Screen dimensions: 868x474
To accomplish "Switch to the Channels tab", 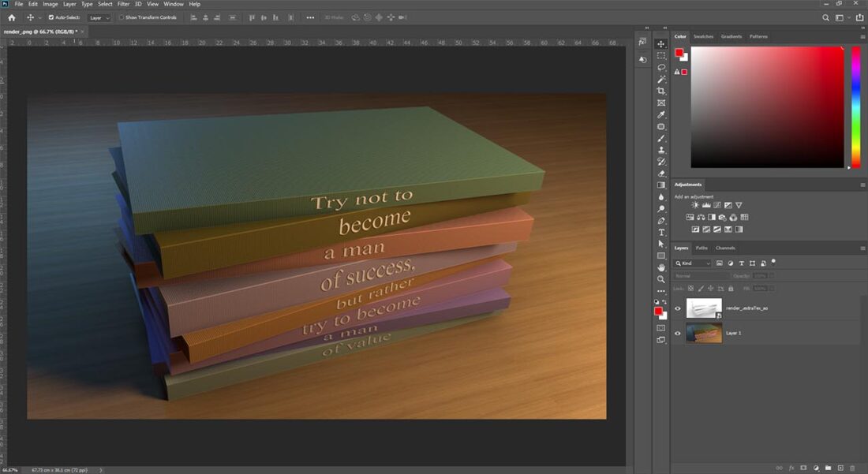I will [x=725, y=247].
